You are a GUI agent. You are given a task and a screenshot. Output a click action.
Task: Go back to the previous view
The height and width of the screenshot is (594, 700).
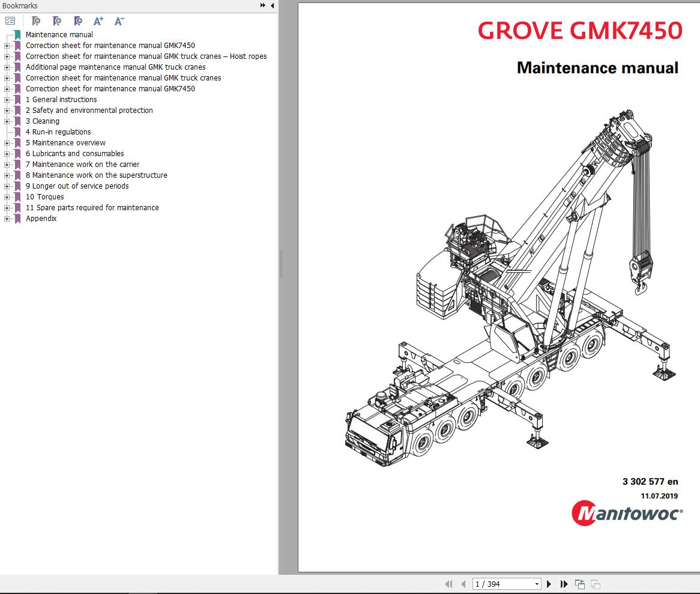(580, 583)
